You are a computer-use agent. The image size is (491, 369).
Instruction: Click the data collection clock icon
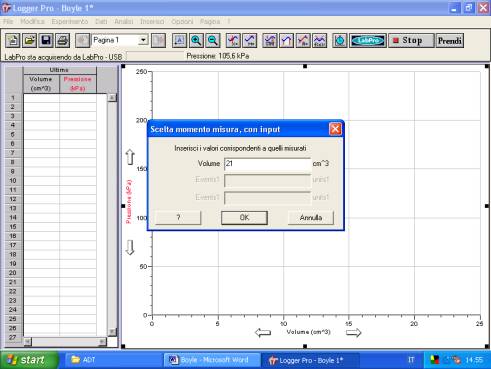coord(340,41)
